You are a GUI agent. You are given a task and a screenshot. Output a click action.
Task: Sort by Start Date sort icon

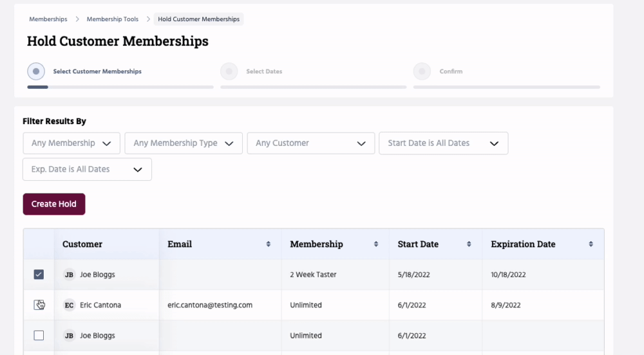coord(469,244)
